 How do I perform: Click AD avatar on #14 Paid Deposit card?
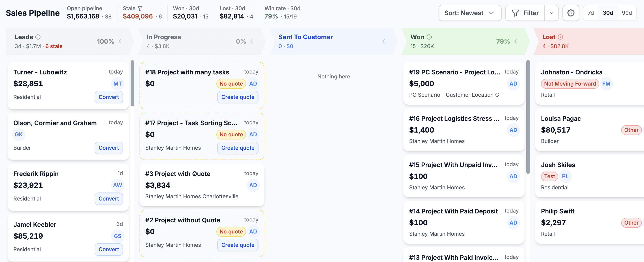click(513, 223)
